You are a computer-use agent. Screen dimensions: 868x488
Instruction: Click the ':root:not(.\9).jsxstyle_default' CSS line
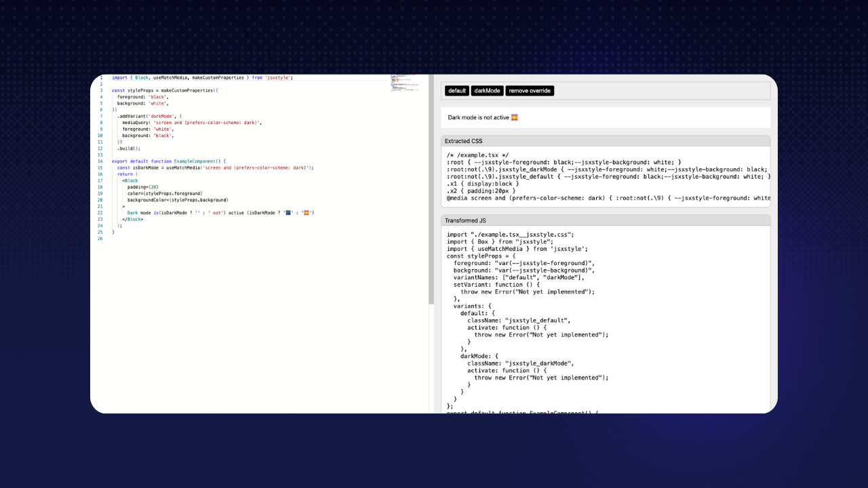coord(608,176)
